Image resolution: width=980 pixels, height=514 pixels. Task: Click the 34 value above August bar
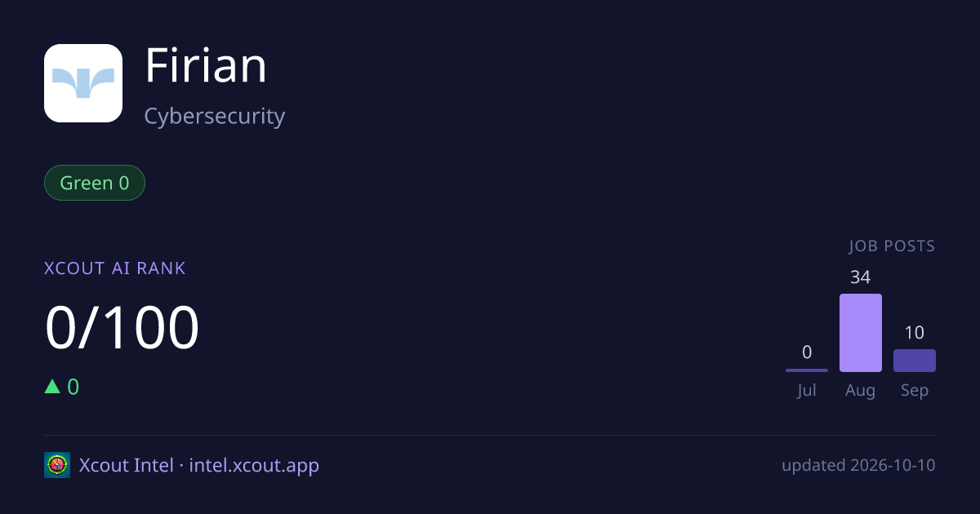tap(861, 277)
